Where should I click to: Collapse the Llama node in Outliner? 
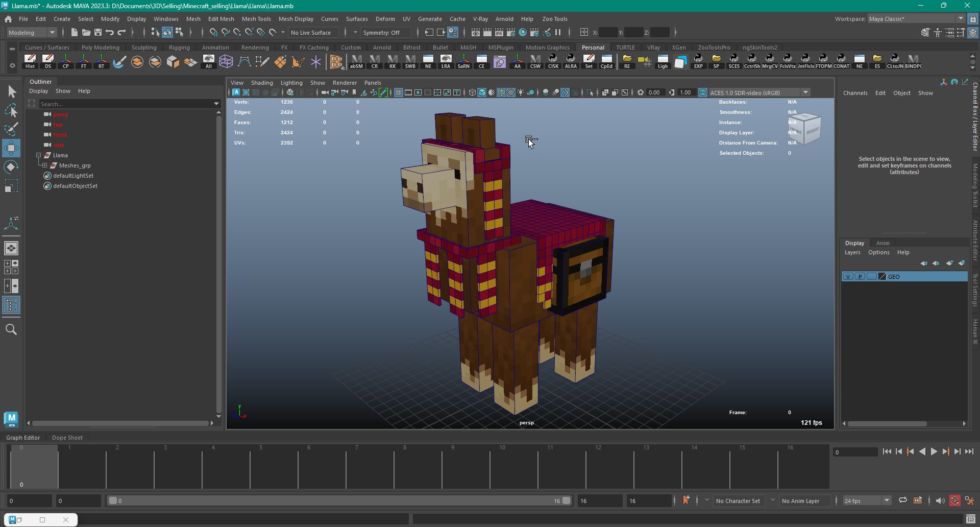point(38,155)
